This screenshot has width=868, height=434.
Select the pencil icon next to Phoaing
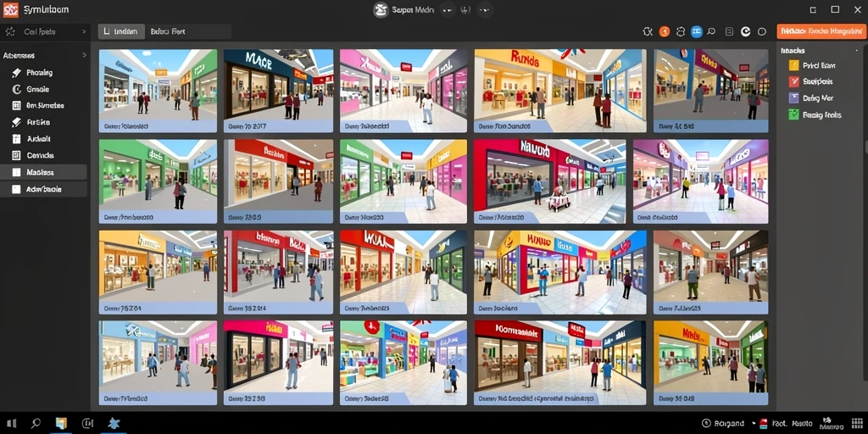15,73
